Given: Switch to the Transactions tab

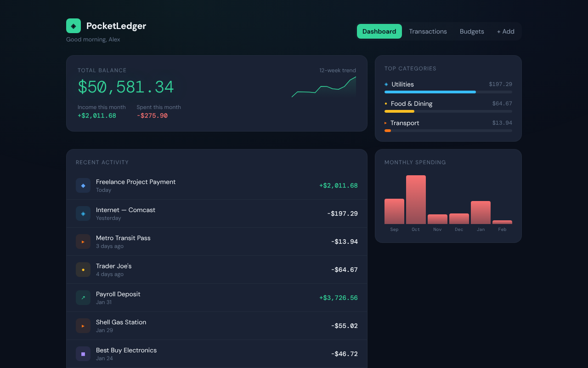Looking at the screenshot, I should click(428, 31).
